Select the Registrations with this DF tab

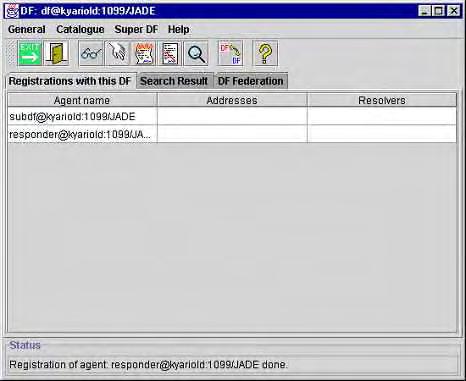pos(70,81)
